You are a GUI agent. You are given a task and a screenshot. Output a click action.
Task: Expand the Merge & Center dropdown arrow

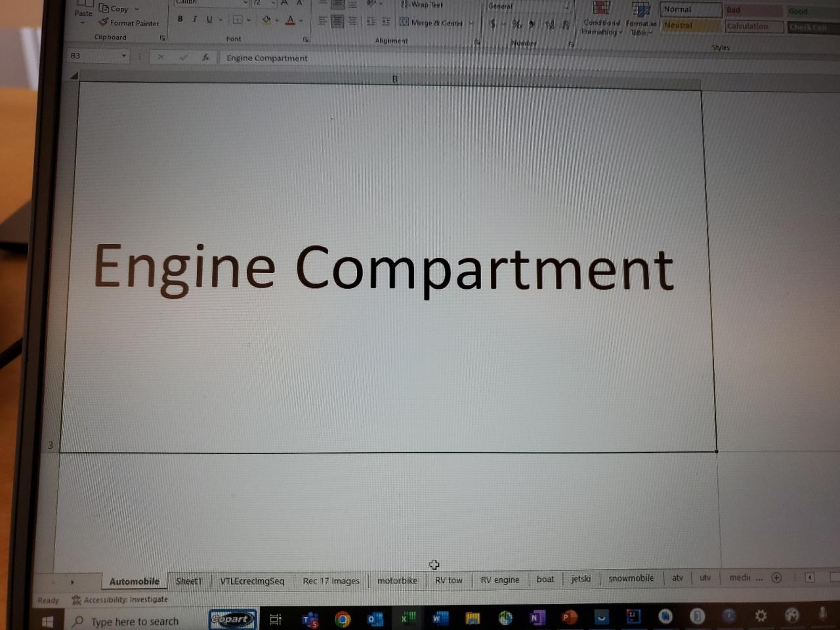pos(471,23)
